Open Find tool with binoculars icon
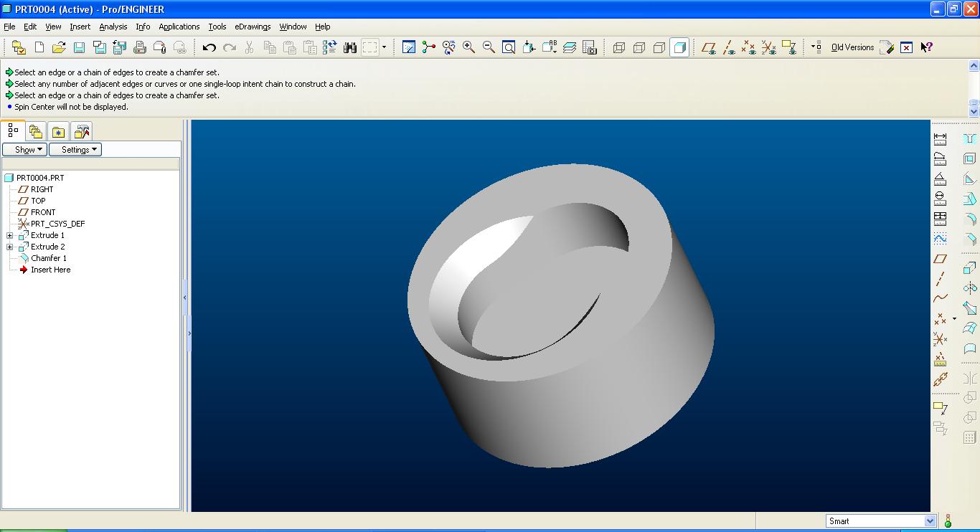 point(350,47)
